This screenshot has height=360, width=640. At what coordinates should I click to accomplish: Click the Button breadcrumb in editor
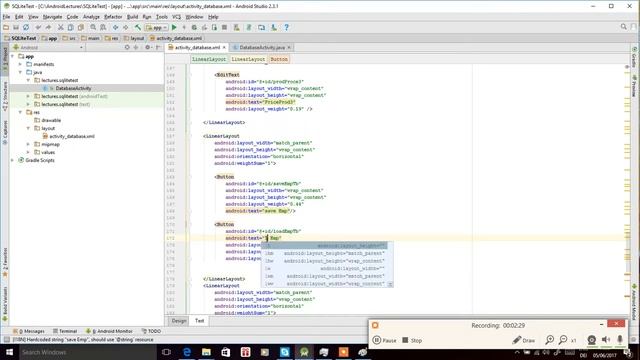(279, 59)
